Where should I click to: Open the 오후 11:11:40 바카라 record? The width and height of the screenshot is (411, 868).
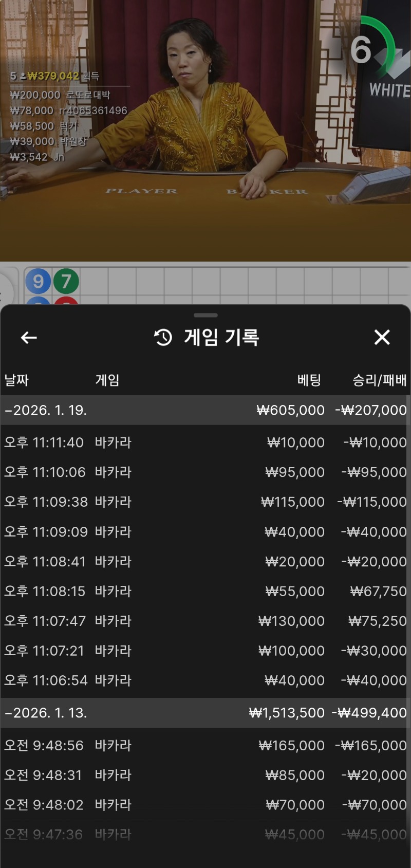206,442
